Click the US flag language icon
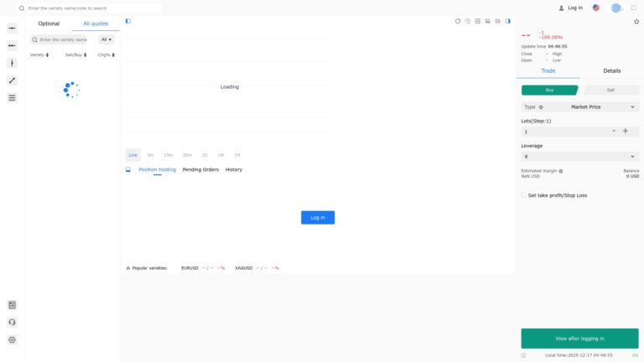This screenshot has width=644, height=362. point(596,8)
